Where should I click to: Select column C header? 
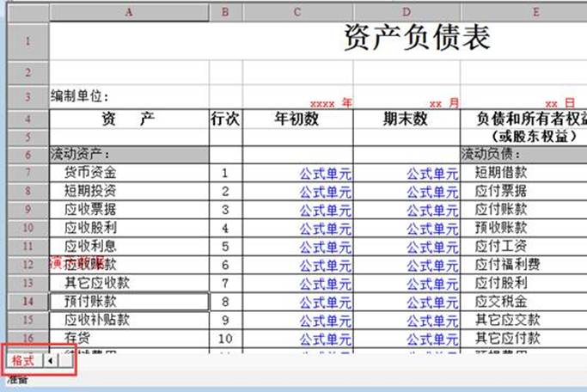point(297,13)
